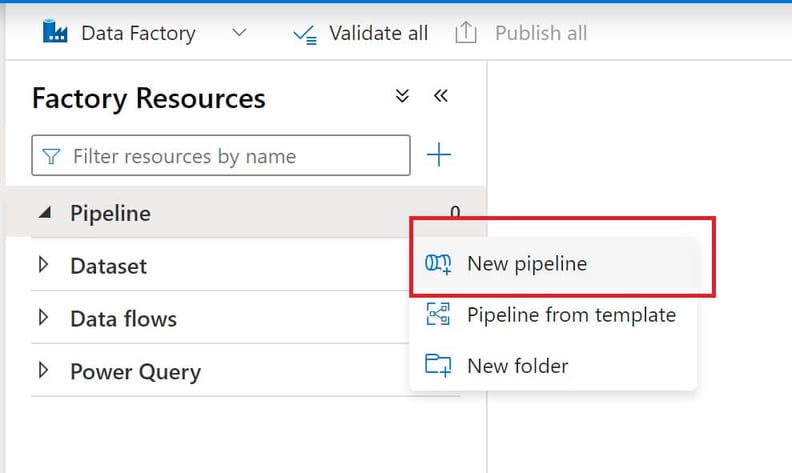Select the Pipeline tree row
Screen dimensions: 792x473
tap(246, 212)
